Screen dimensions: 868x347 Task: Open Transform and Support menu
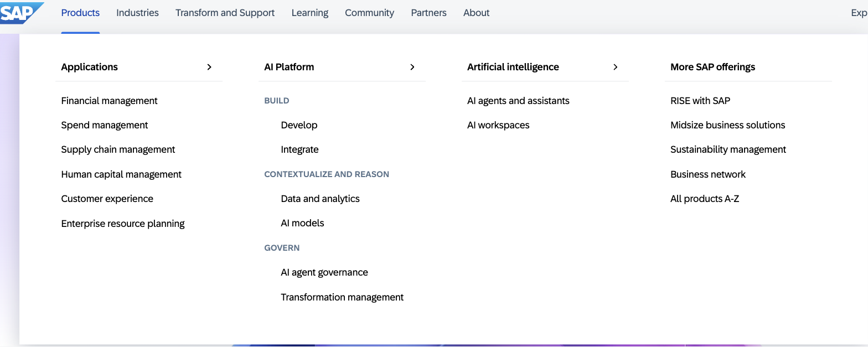point(225,13)
